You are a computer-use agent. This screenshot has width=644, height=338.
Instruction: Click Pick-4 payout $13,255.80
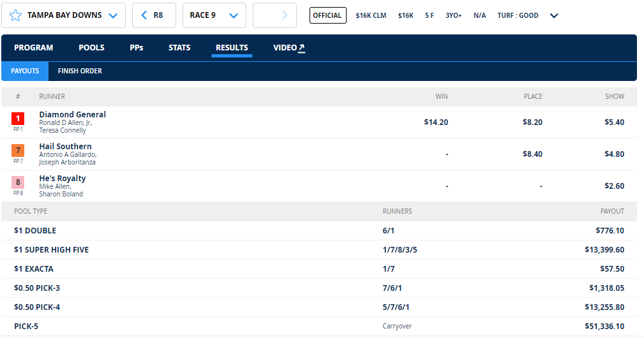604,307
